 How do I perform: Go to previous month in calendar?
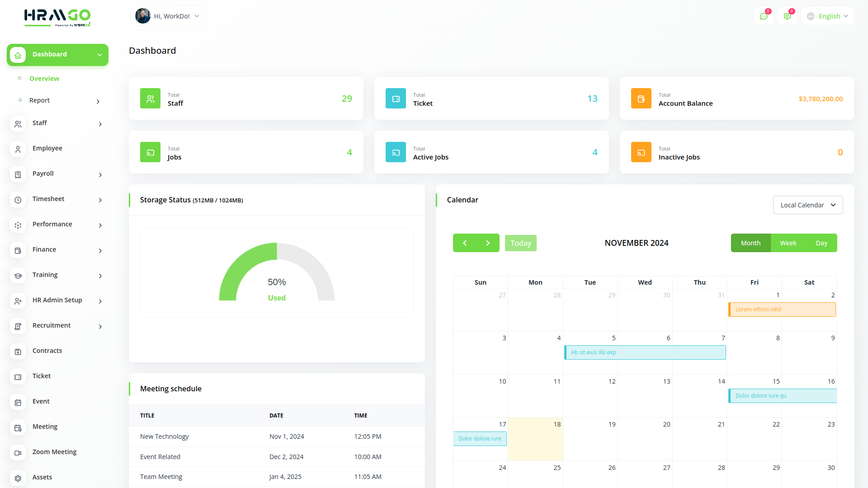[465, 243]
